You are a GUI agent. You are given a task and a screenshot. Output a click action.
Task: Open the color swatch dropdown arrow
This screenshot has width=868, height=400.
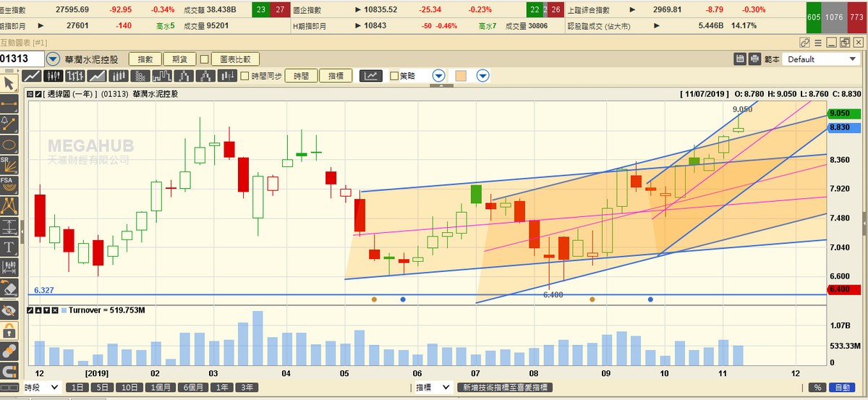tap(482, 75)
